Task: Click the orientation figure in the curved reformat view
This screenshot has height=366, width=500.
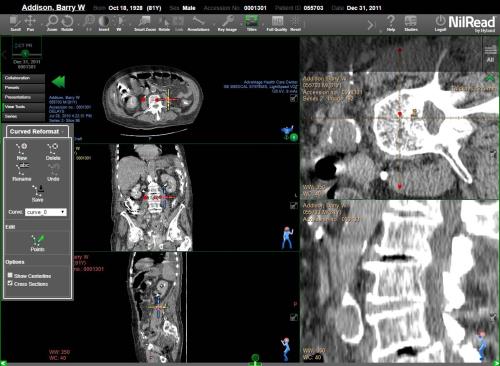Action: [482, 346]
